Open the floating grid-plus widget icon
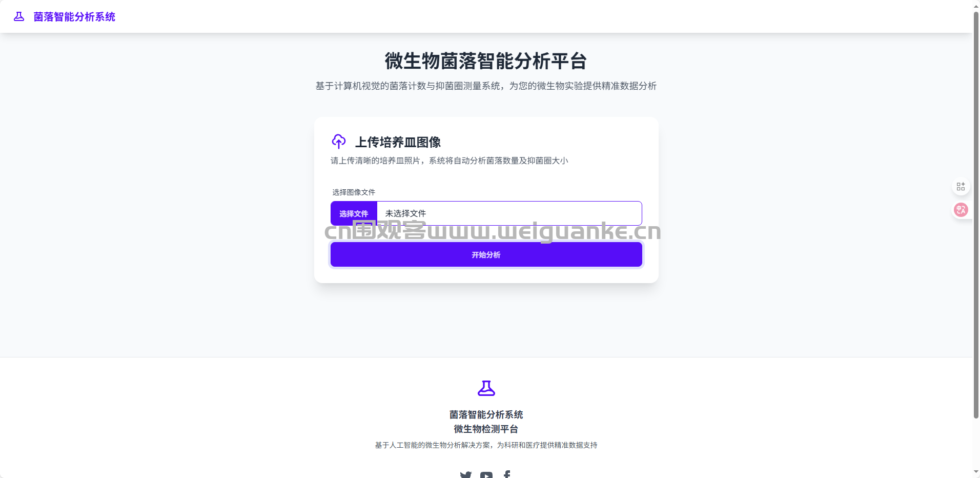Viewport: 980px width, 478px height. click(x=961, y=187)
